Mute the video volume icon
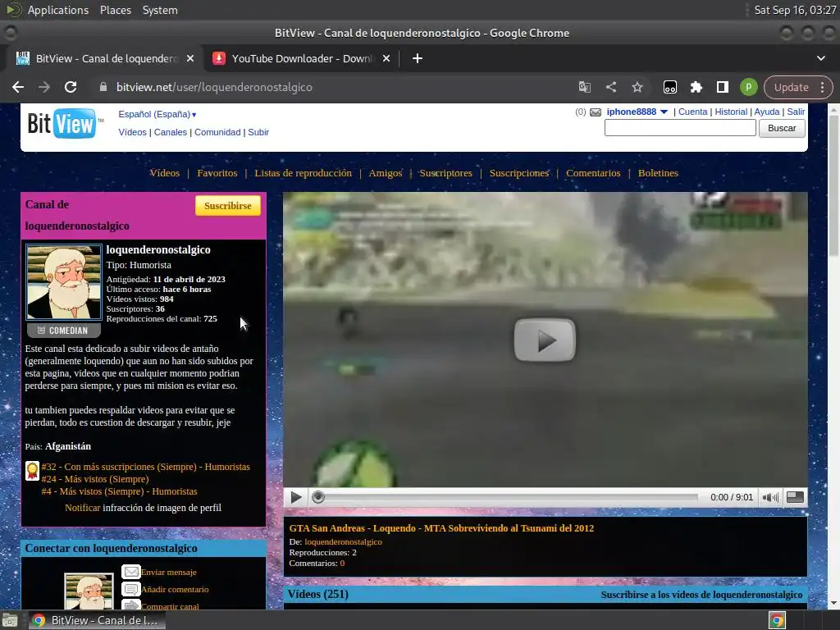 click(770, 497)
